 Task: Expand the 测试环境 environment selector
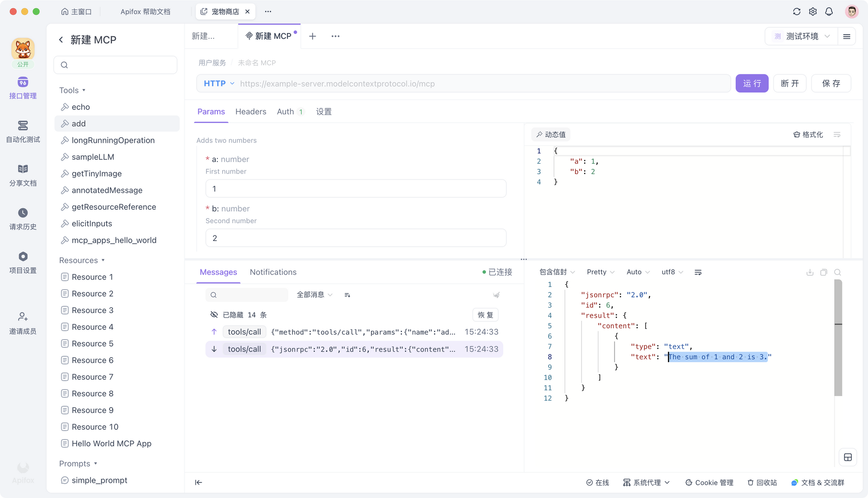[802, 36]
